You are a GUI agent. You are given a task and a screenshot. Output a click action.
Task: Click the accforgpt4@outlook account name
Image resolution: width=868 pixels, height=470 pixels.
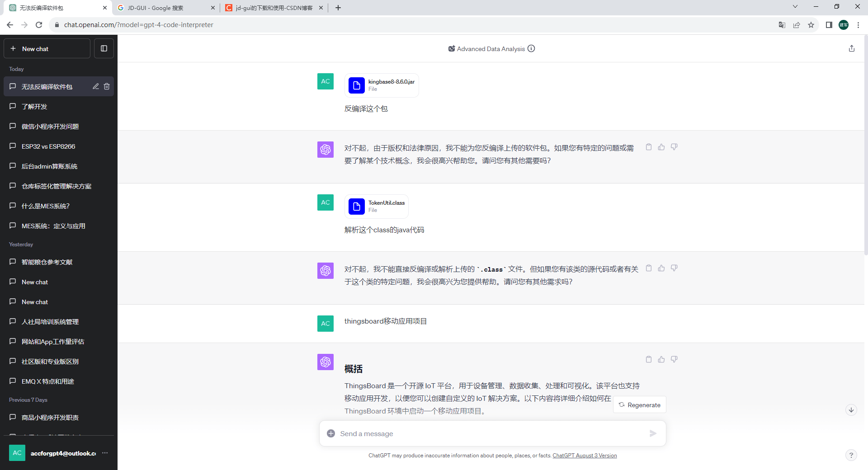63,453
